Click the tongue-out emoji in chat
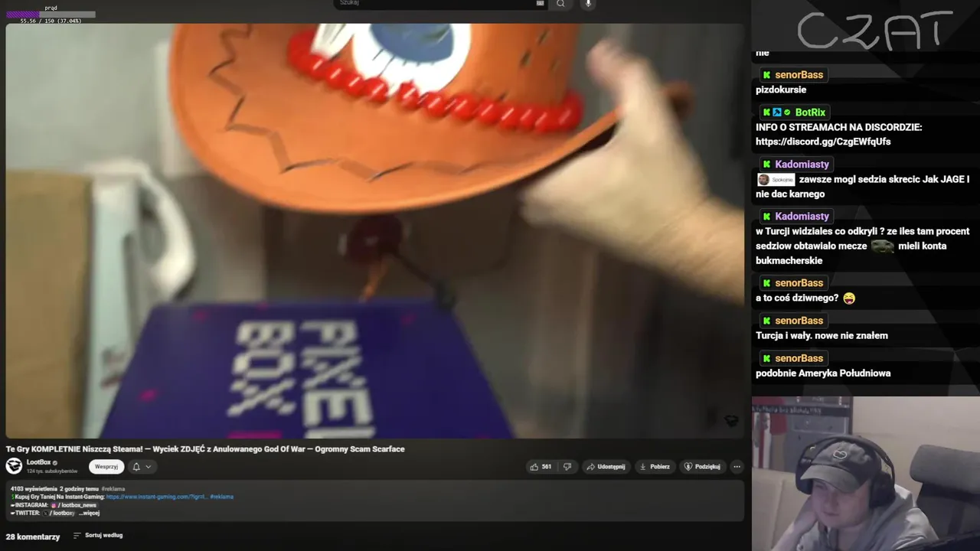This screenshot has width=980, height=551. click(x=849, y=298)
